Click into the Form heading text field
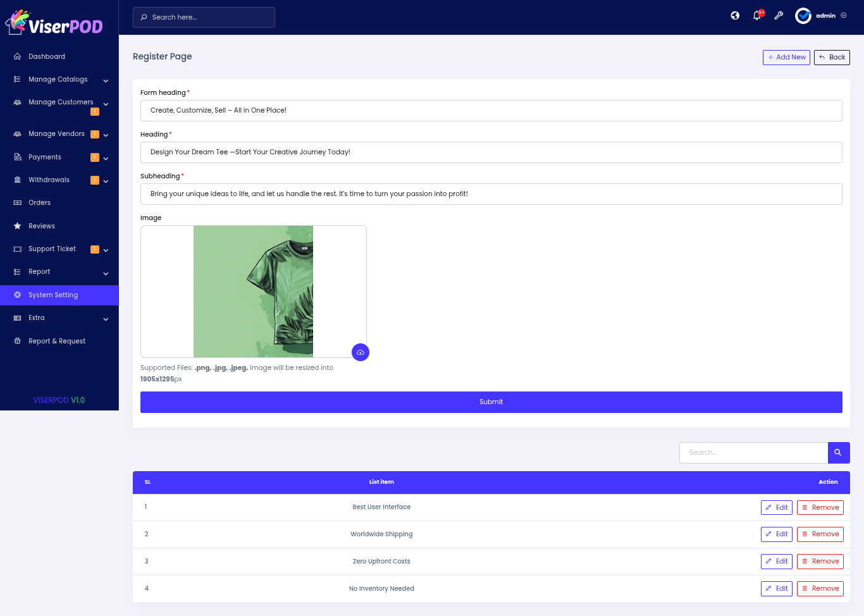The image size is (864, 616). [491, 111]
